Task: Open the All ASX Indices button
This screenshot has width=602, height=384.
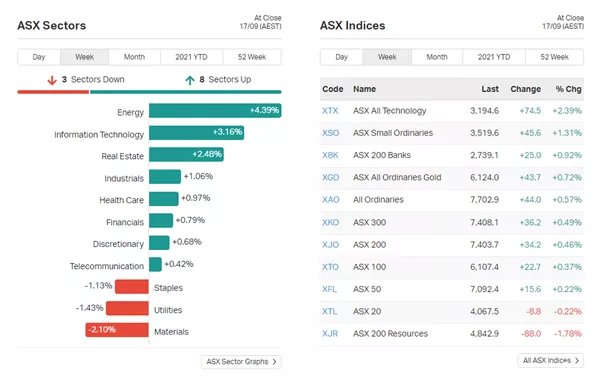Action: tap(551, 361)
